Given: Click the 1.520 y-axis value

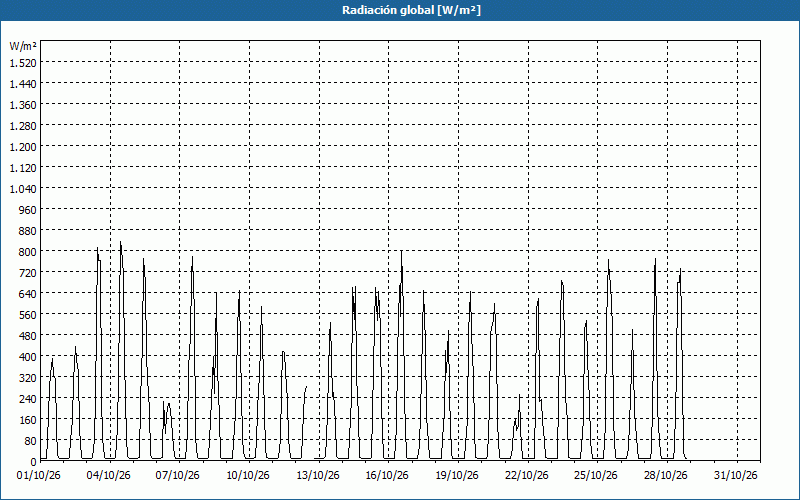Looking at the screenshot, I should click(23, 63).
